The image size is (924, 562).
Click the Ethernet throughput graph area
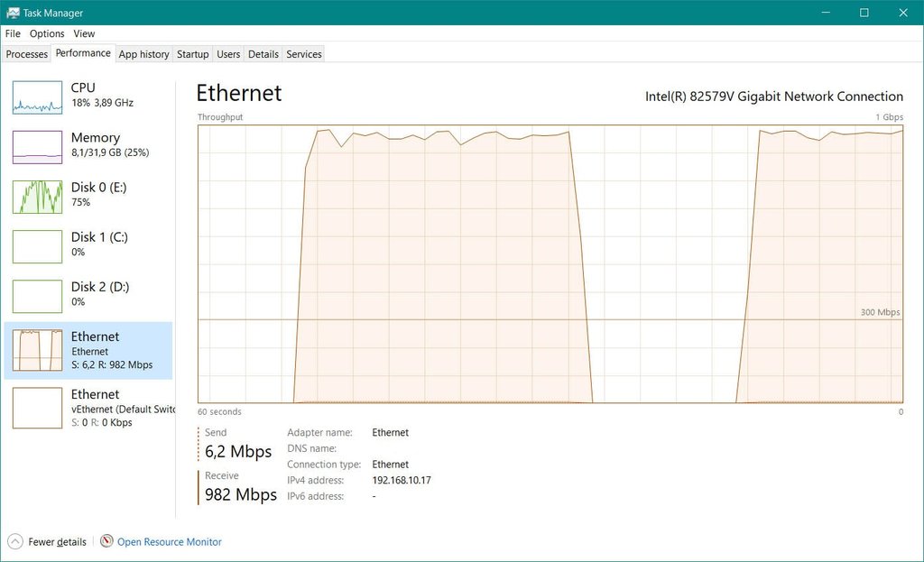pos(550,263)
